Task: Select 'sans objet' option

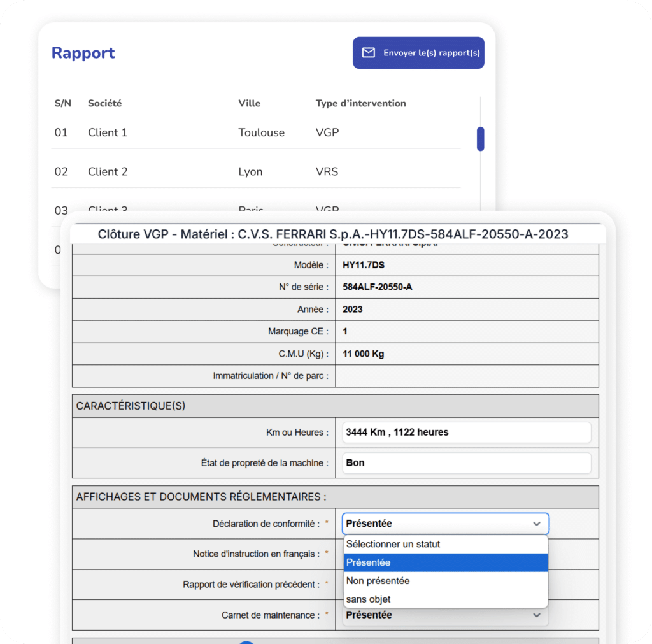Action: click(446, 599)
